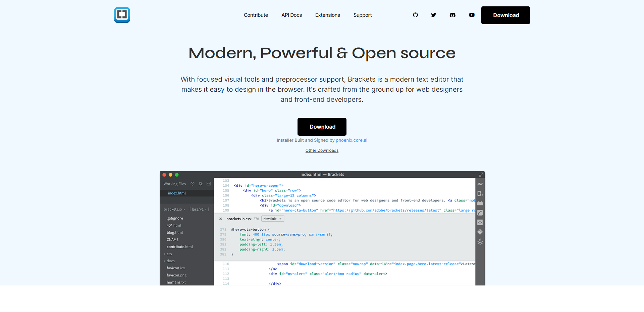Toggle the split-view layout icon
644x312 pixels.
209,184
